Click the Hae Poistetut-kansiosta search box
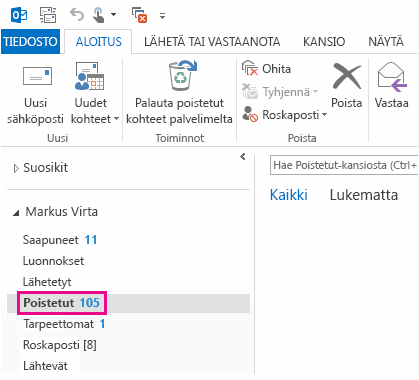This screenshot has width=419, height=380. [x=344, y=165]
